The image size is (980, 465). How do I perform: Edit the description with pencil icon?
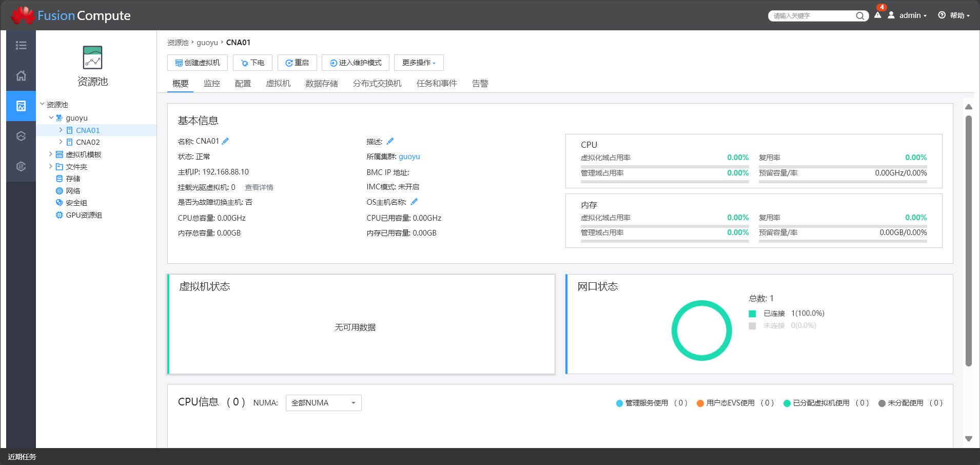(x=390, y=141)
